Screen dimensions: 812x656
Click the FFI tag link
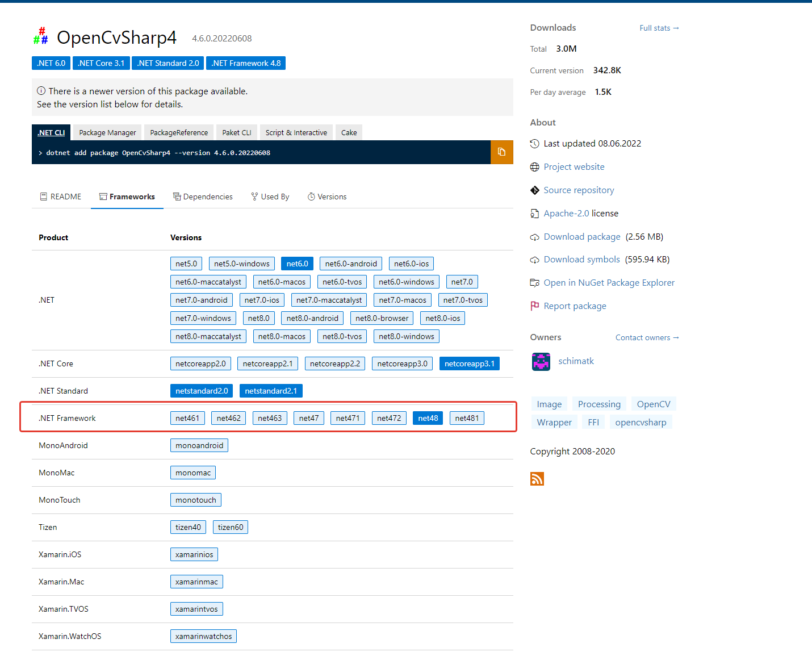(593, 423)
